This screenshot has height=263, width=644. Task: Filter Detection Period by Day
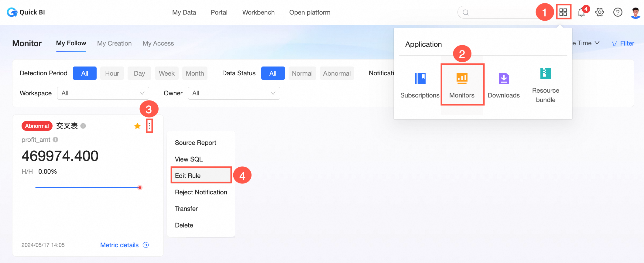click(x=139, y=73)
